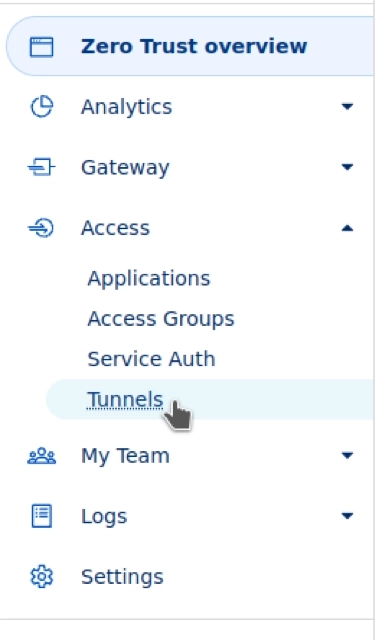Click the Access arrow-circle icon
This screenshot has height=640, width=391.
pos(41,228)
